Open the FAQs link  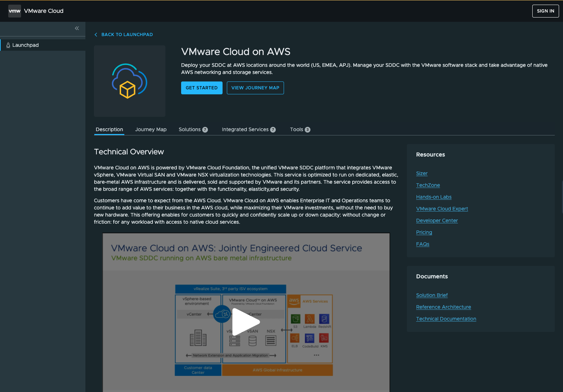pyautogui.click(x=423, y=244)
